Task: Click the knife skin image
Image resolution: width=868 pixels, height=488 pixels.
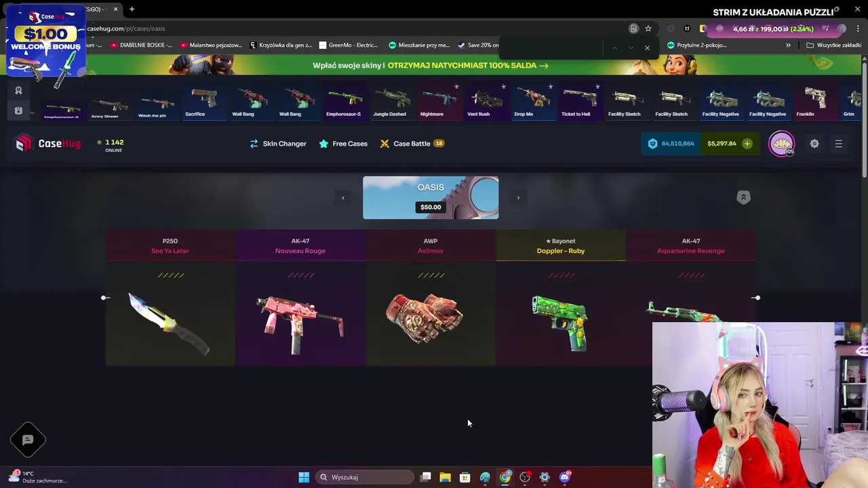Action: pyautogui.click(x=170, y=324)
